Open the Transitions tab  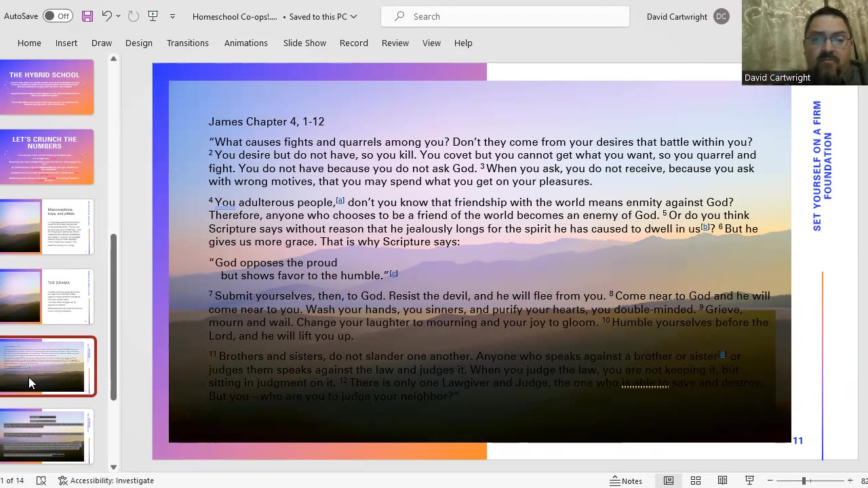click(188, 43)
